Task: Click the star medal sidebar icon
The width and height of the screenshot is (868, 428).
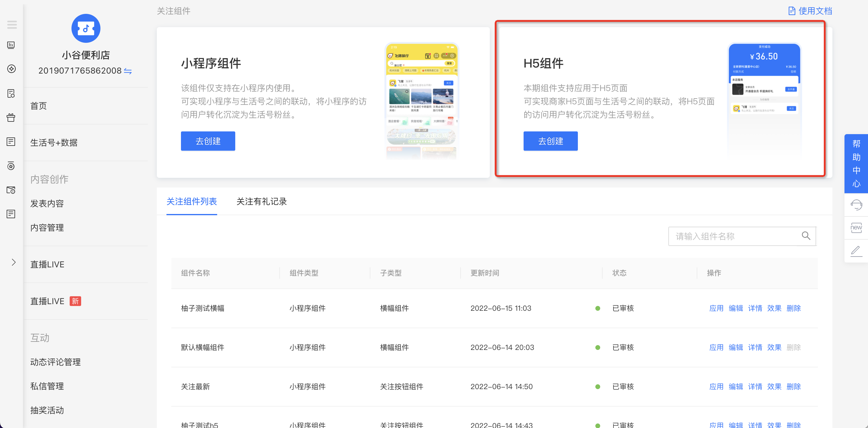Action: (11, 166)
